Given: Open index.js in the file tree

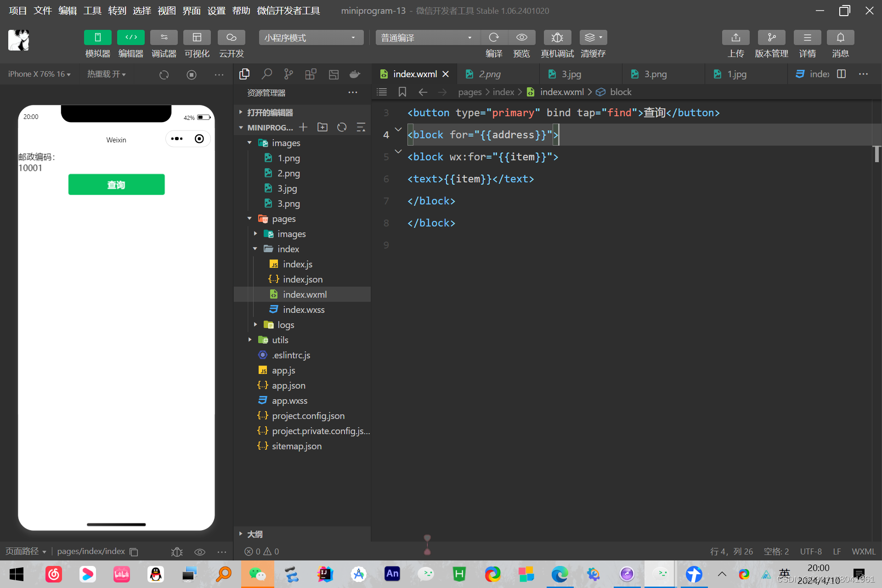Looking at the screenshot, I should pos(297,264).
